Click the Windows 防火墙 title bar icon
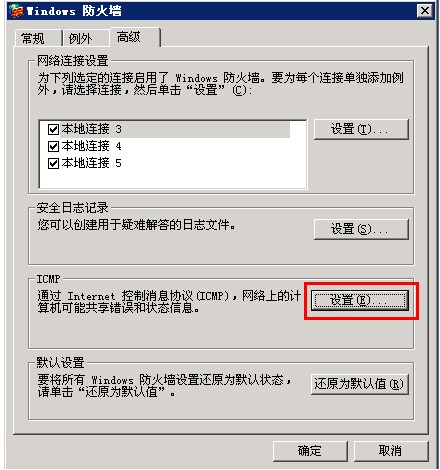This screenshot has width=440, height=470. (x=17, y=11)
